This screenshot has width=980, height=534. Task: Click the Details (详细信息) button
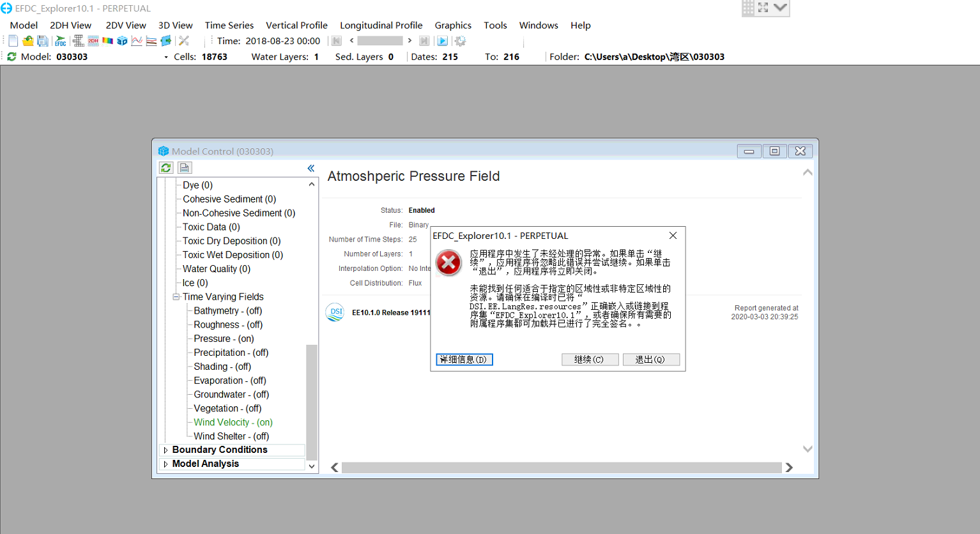464,360
